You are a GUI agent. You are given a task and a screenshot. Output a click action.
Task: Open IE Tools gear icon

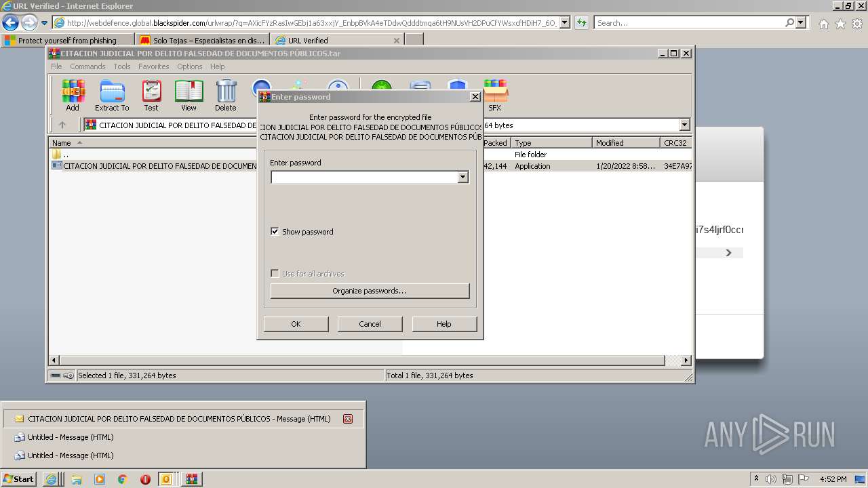857,24
